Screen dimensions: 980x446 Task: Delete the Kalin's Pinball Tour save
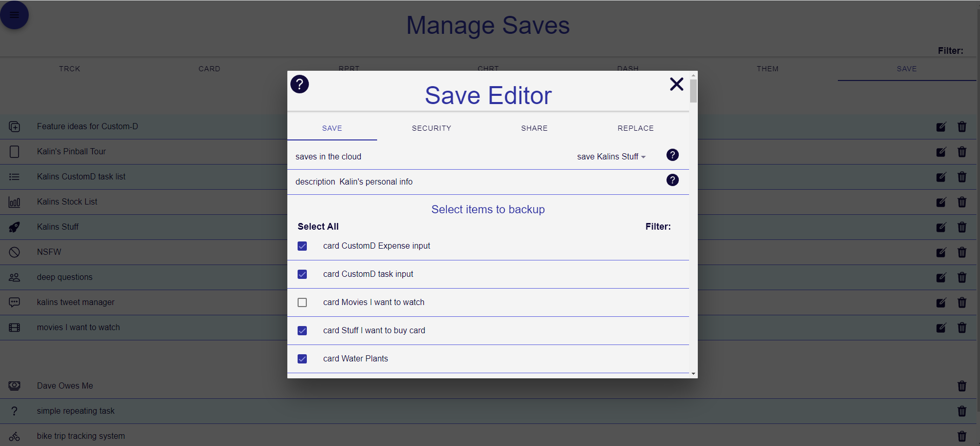click(x=962, y=152)
